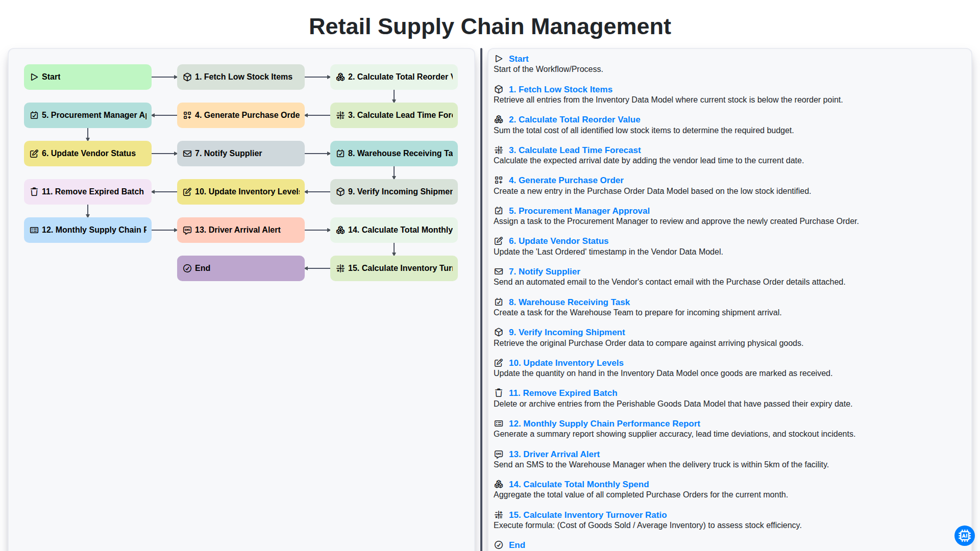Click the play icon beside the Start list entry
Screen dimensions: 980x551
click(x=499, y=59)
